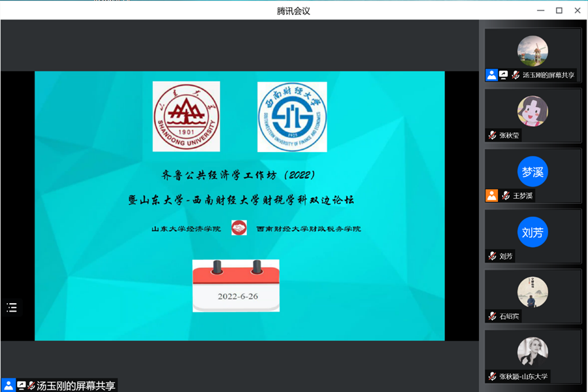
Task: Select the blue 刘芳 avatar
Action: click(532, 232)
